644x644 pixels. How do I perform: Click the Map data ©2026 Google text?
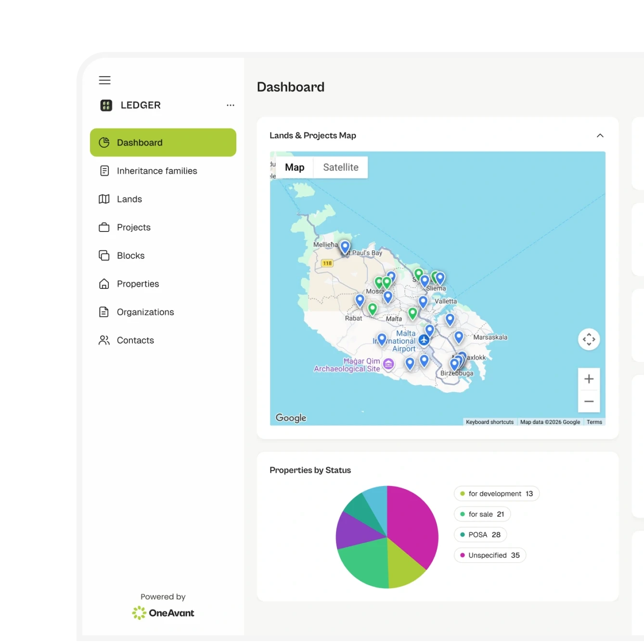(550, 422)
